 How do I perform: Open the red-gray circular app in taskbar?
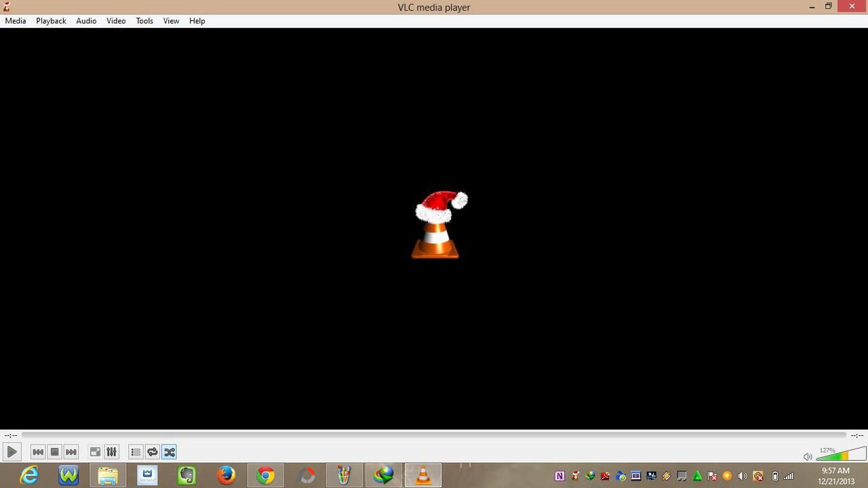coord(307,475)
